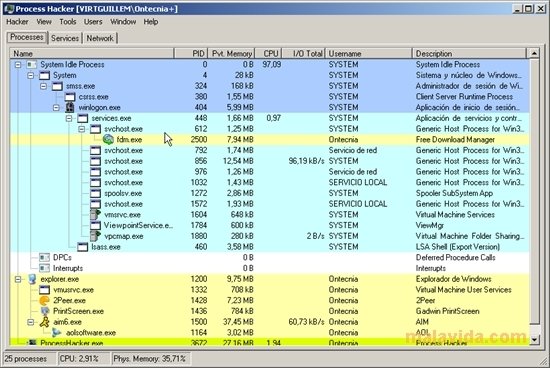Image resolution: width=550 pixels, height=368 pixels.
Task: Click the smss.exe process icon
Action: tap(57, 86)
